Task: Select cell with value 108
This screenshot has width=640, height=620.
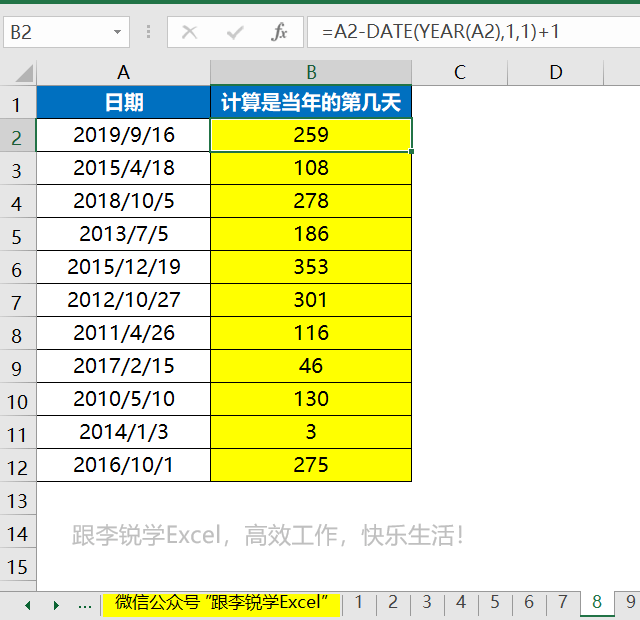Action: (311, 168)
